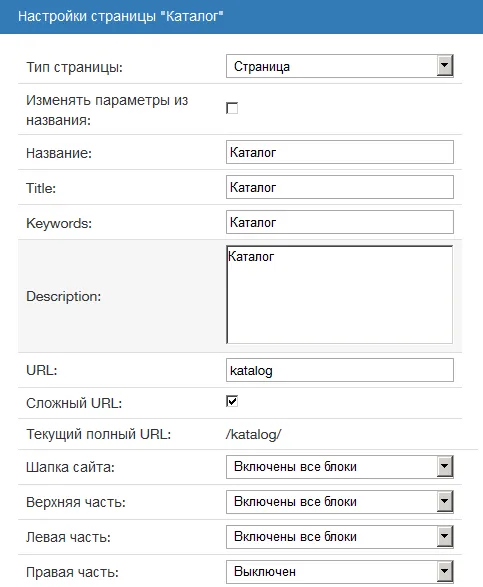Expand the Верхняя часть dropdown list
This screenshot has width=483, height=587.
pyautogui.click(x=340, y=502)
